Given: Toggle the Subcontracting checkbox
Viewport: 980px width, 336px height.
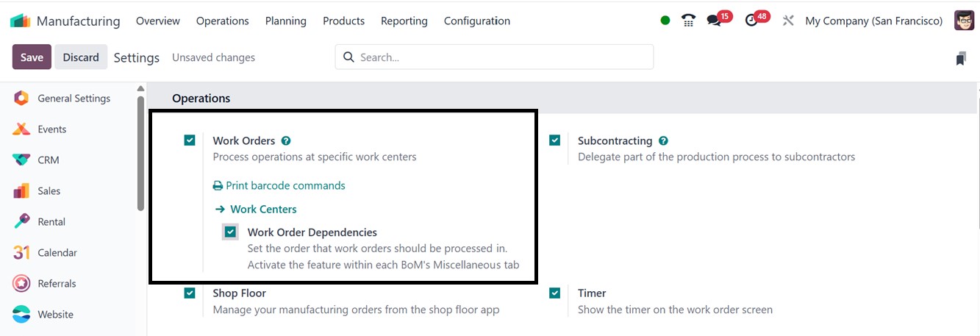Looking at the screenshot, I should pos(555,140).
